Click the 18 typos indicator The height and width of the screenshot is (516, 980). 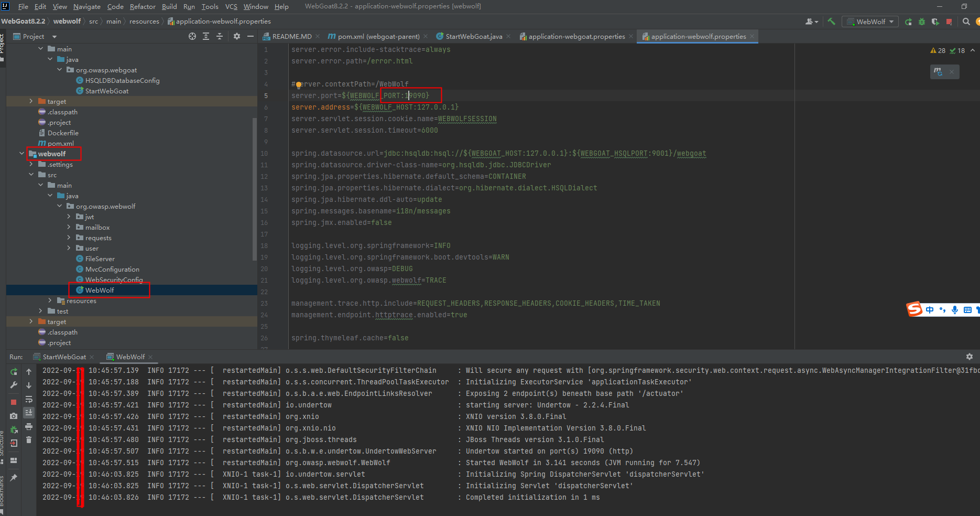[957, 51]
